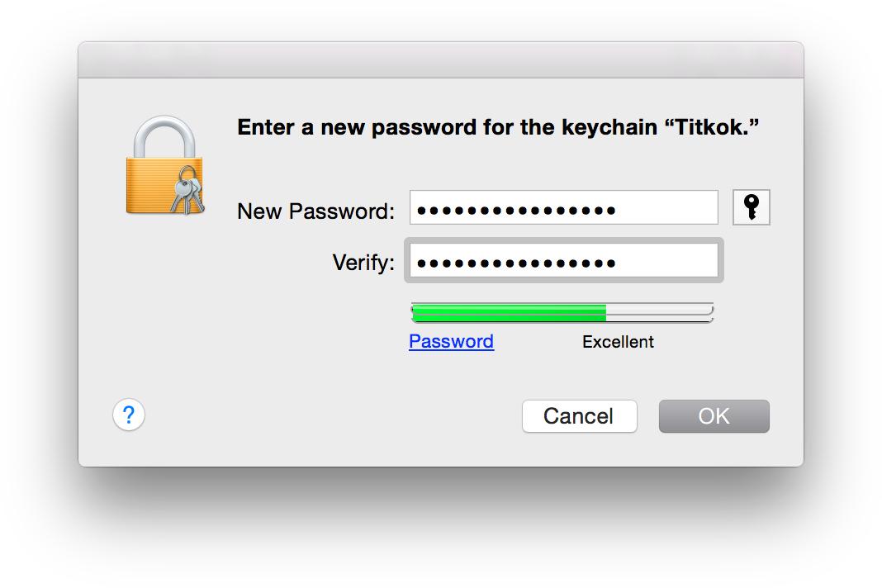Focus the New Password field
The width and height of the screenshot is (882, 588).
(563, 207)
